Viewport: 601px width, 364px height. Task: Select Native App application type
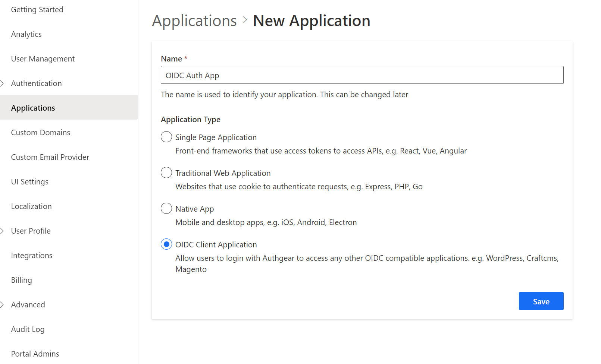coord(166,208)
